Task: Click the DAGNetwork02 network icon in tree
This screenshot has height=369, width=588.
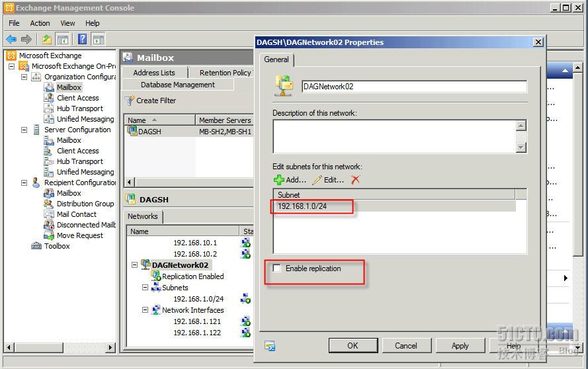Action: 146,265
